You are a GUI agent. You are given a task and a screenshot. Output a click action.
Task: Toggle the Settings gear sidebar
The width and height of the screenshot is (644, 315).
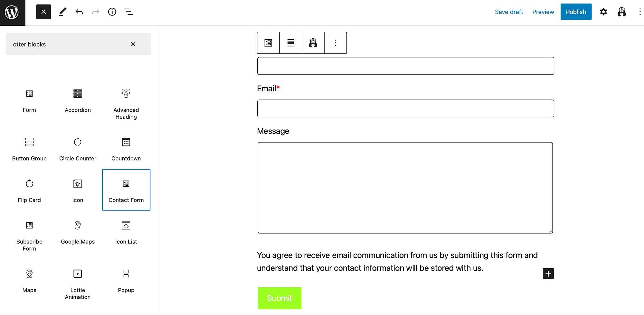coord(603,12)
